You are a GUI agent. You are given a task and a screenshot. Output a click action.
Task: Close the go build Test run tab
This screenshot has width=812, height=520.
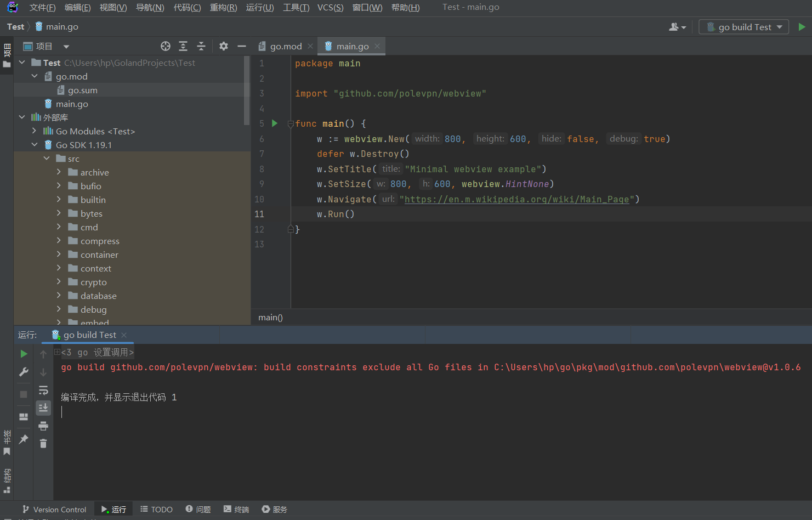[x=124, y=335]
